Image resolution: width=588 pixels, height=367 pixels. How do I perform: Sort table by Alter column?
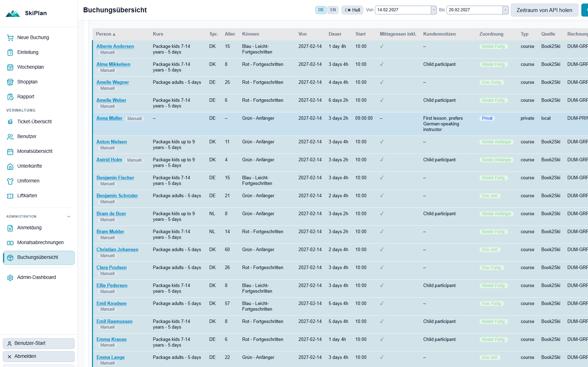230,34
